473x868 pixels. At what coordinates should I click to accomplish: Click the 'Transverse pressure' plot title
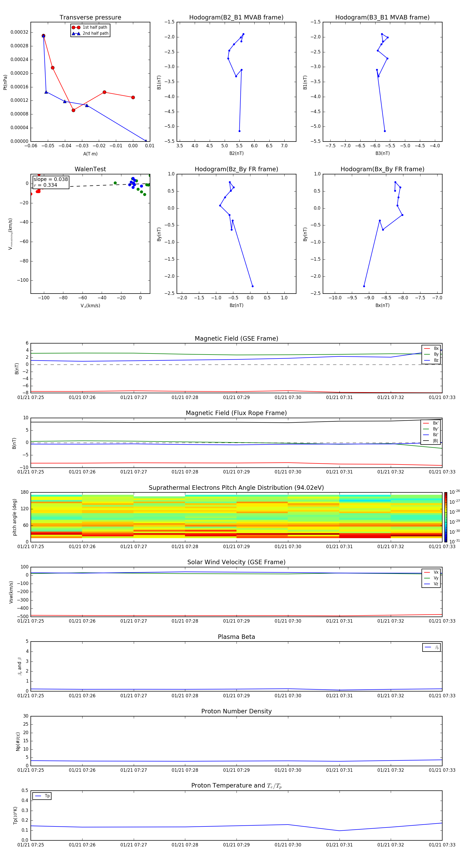pos(90,18)
